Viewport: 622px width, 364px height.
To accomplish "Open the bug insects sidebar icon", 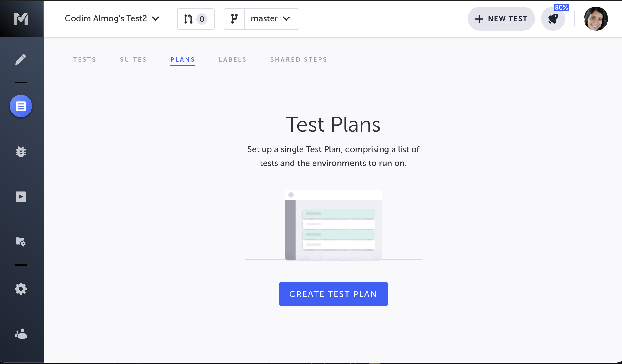I will tap(21, 152).
